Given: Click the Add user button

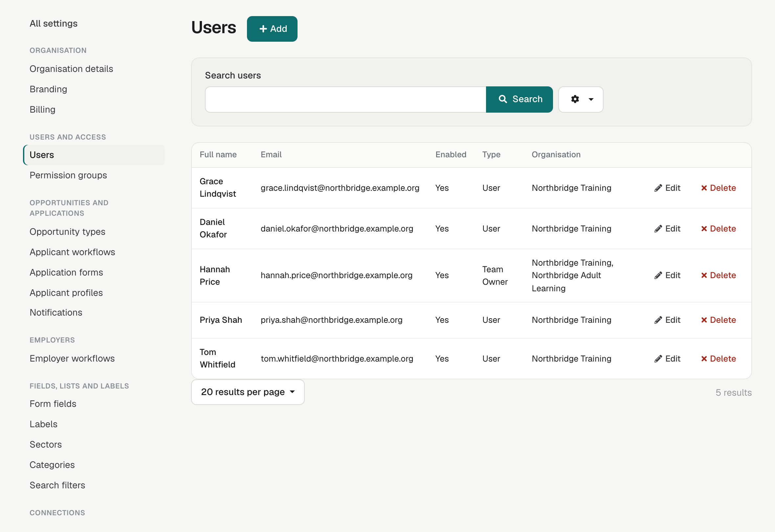Looking at the screenshot, I should pos(272,29).
